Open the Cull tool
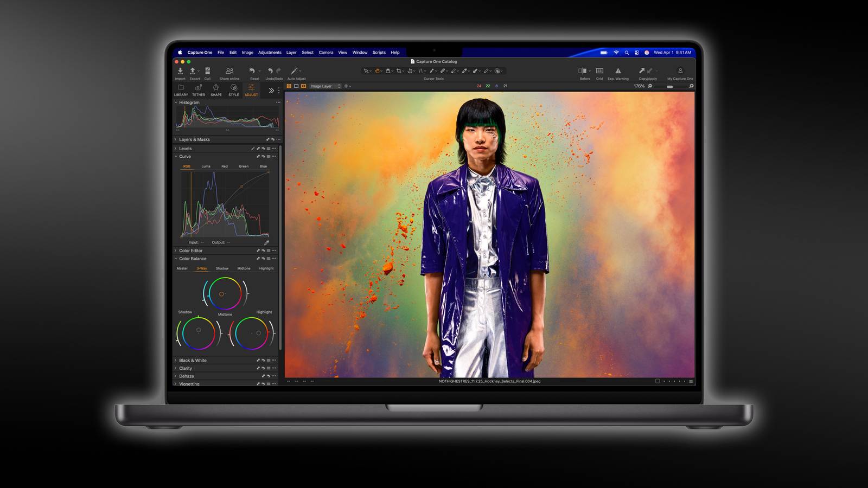868x488 pixels. click(207, 71)
